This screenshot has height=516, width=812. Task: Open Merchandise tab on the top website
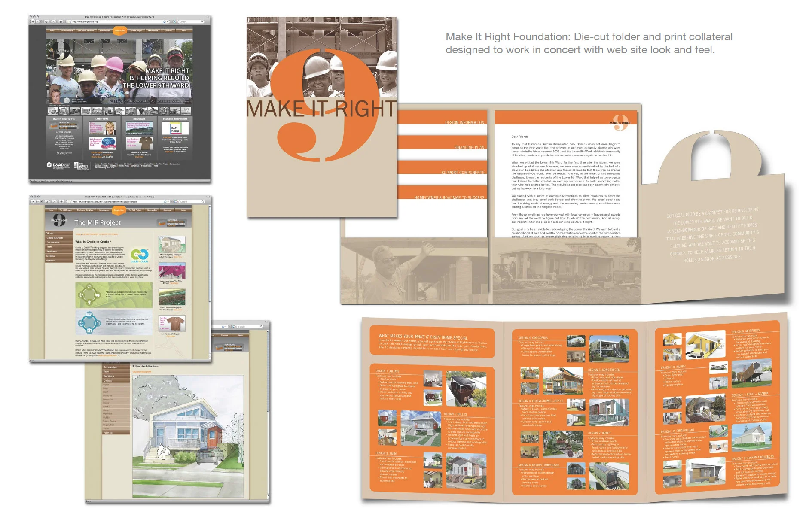(153, 31)
